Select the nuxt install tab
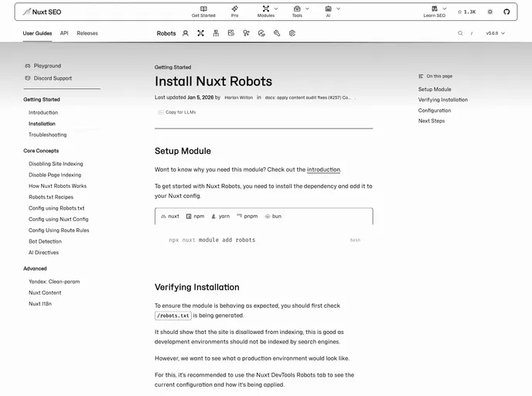 click(x=170, y=217)
